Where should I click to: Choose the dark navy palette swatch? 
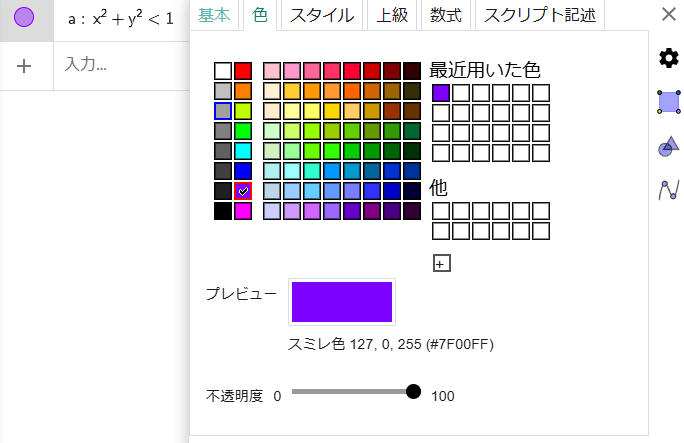coord(412,191)
